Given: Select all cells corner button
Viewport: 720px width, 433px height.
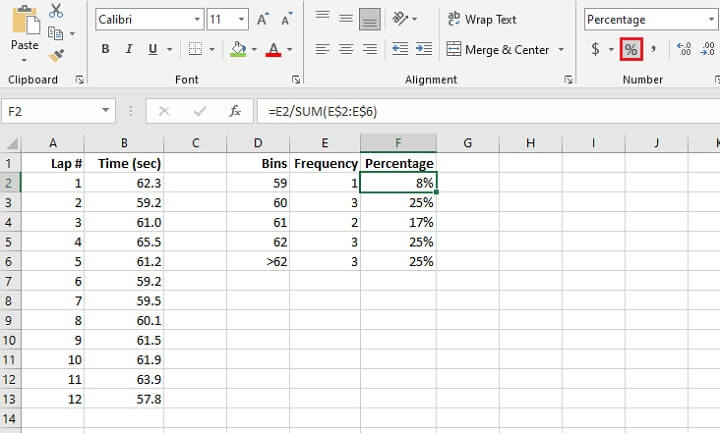Looking at the screenshot, I should pyautogui.click(x=11, y=143).
